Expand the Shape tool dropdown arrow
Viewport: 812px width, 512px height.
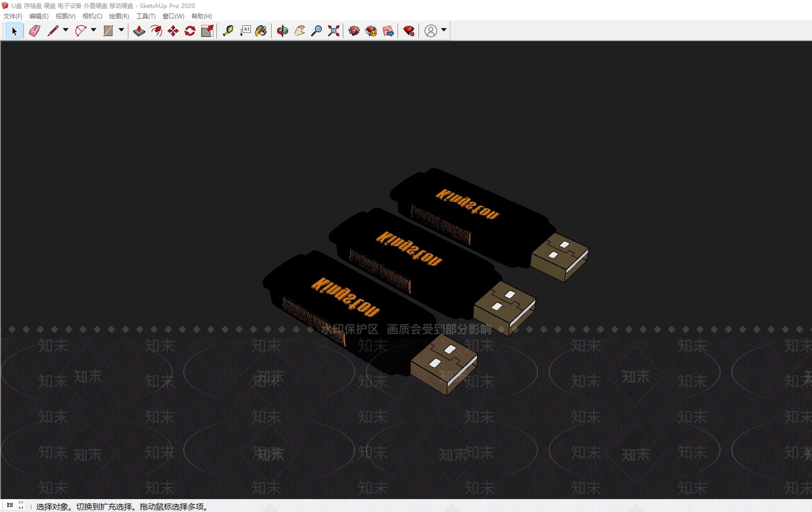tap(121, 30)
